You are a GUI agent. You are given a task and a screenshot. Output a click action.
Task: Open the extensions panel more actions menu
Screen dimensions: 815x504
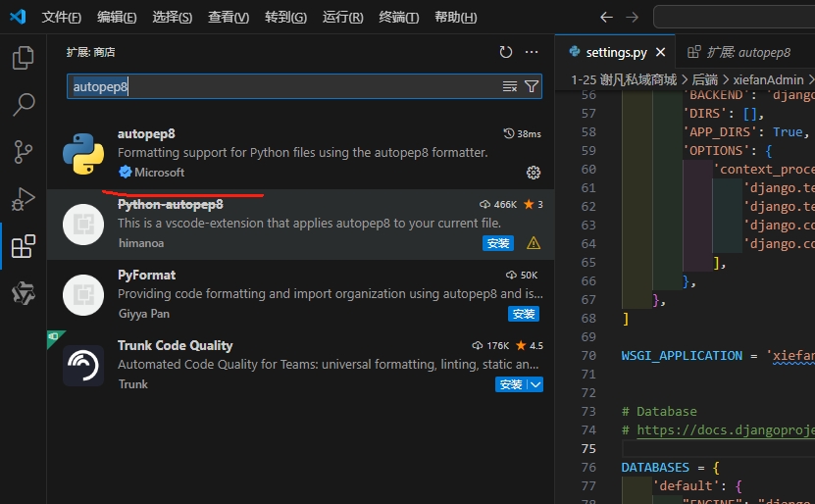click(532, 52)
